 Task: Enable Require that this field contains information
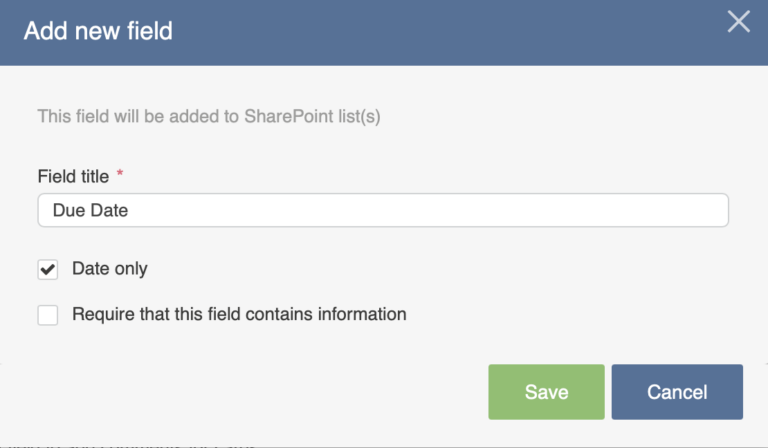pyautogui.click(x=48, y=315)
